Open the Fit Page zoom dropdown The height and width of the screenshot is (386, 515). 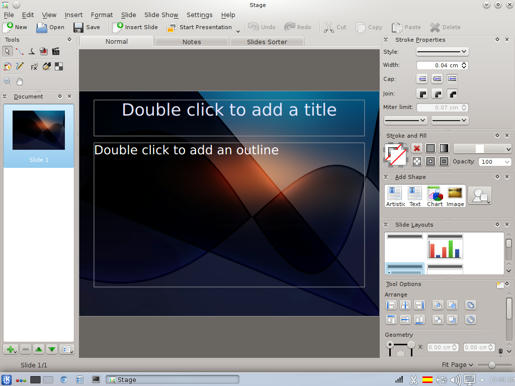pyautogui.click(x=457, y=365)
